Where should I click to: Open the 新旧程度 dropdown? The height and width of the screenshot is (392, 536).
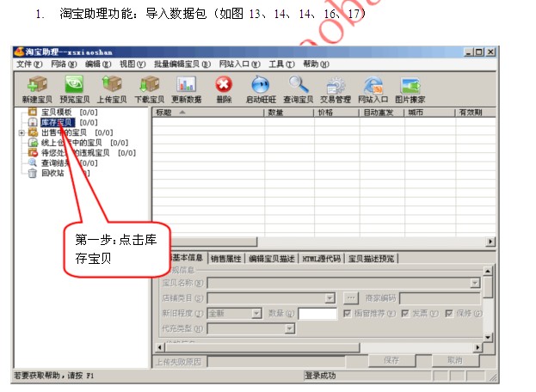click(257, 314)
